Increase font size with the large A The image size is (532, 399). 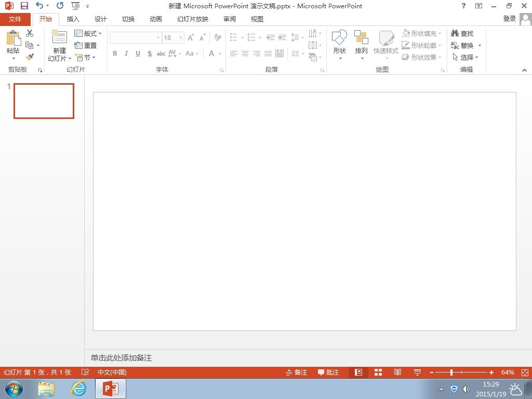pyautogui.click(x=191, y=37)
